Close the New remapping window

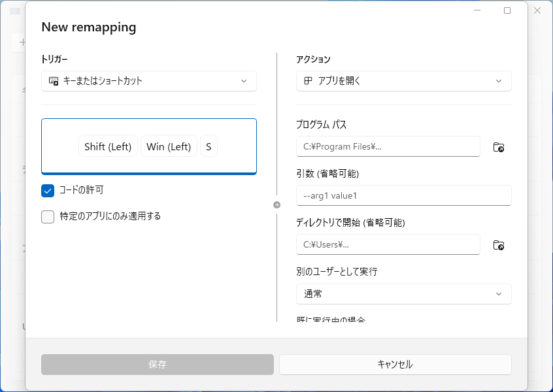click(x=537, y=10)
